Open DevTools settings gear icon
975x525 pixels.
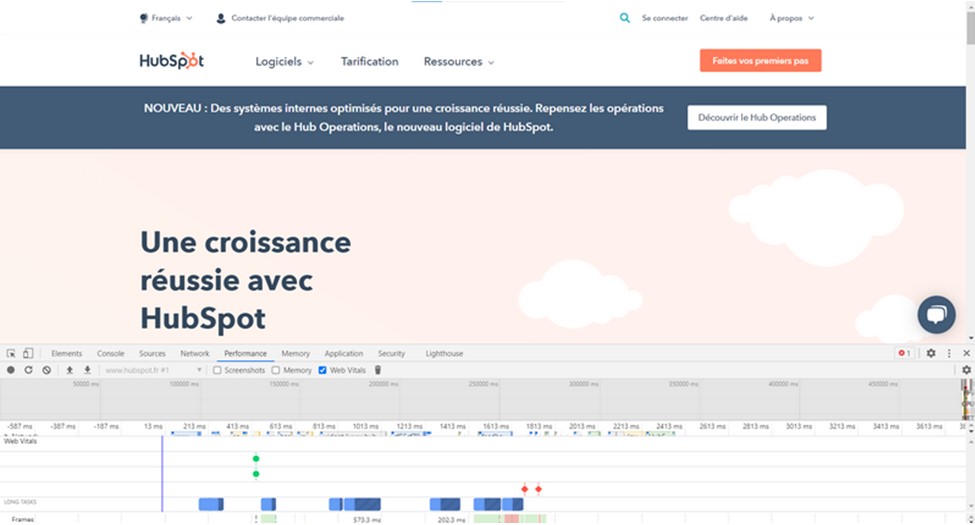931,353
